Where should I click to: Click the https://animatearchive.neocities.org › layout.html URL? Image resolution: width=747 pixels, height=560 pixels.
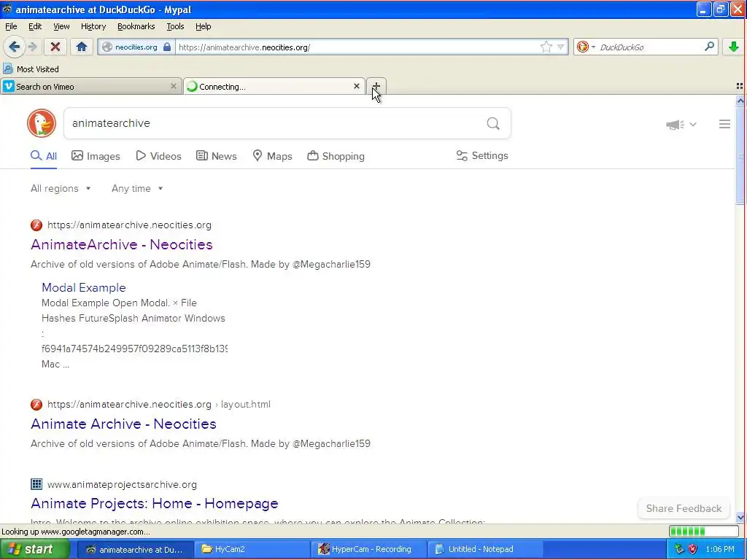[x=158, y=404]
